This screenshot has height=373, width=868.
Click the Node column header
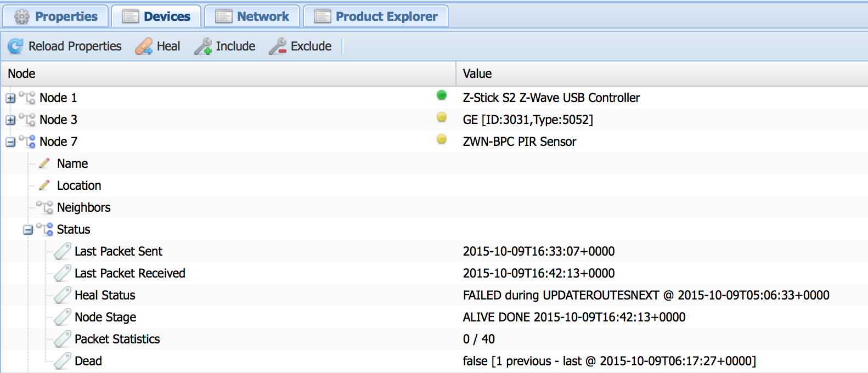[x=22, y=74]
